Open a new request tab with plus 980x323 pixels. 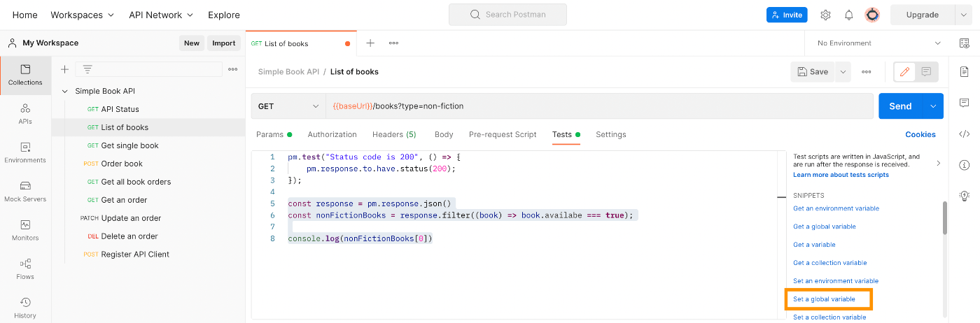pos(370,43)
